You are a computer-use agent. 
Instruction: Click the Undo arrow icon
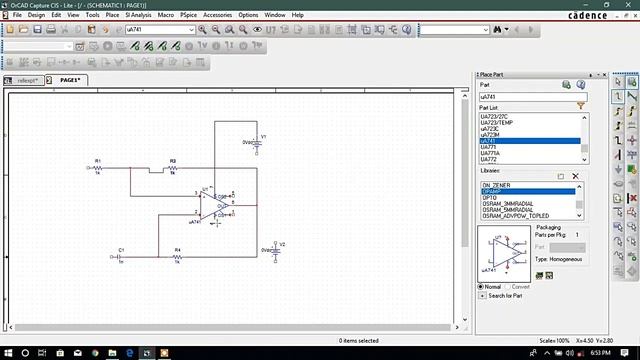(105, 29)
